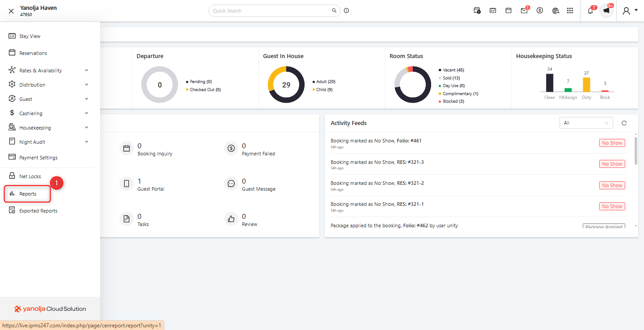This screenshot has width=644, height=330.
Task: Click the Dirty housekeeping bar
Action: (586, 84)
